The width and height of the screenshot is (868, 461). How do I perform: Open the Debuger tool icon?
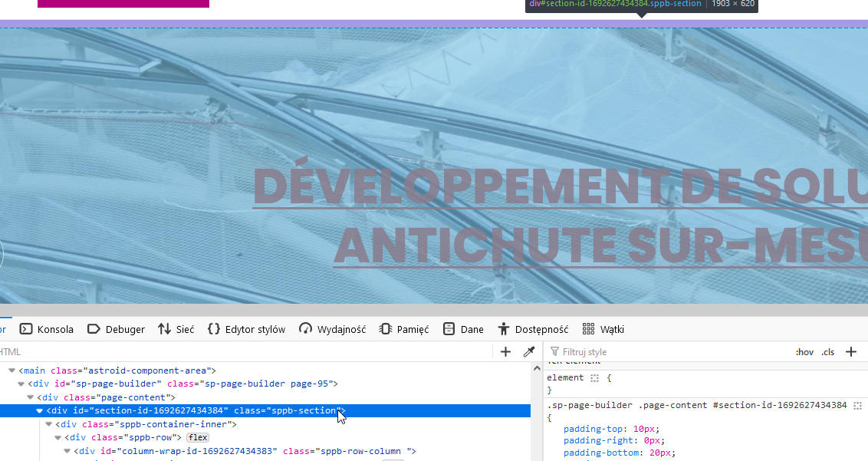tap(94, 329)
